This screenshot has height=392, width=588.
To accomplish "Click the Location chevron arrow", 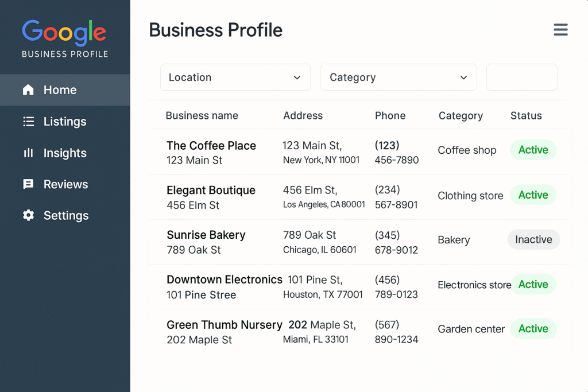I will coord(297,77).
